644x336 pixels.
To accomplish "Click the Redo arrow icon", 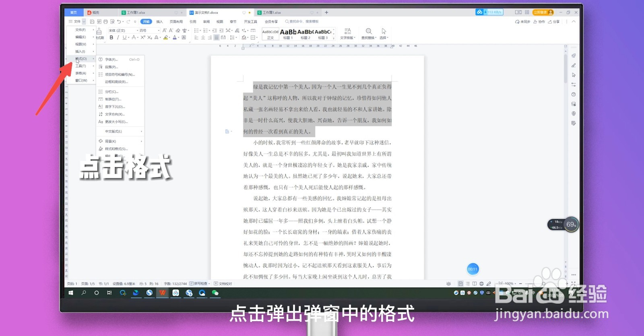I will [x=128, y=22].
